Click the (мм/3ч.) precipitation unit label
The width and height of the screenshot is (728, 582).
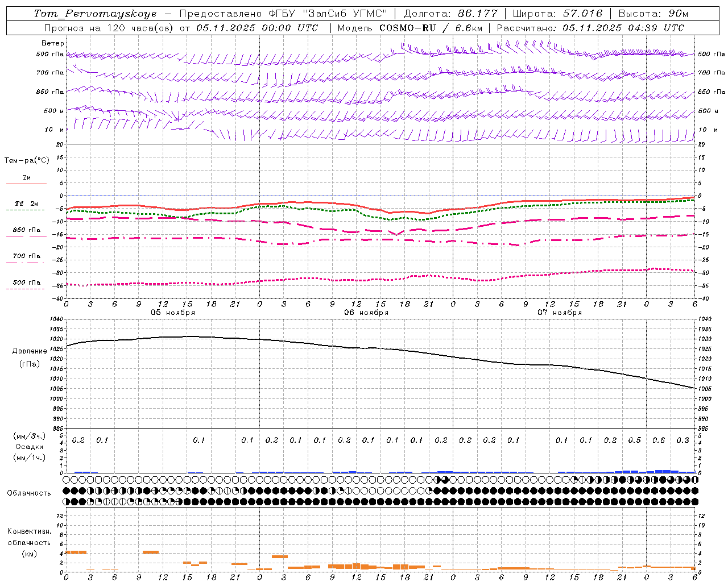coord(30,436)
